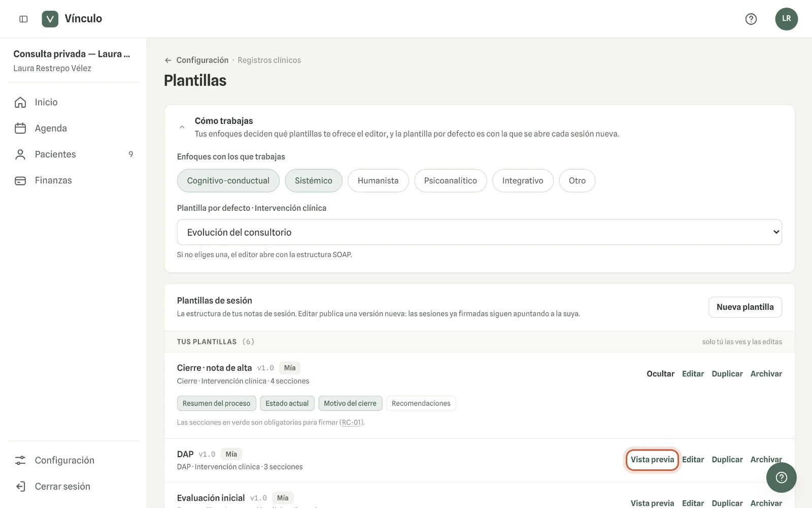This screenshot has height=508, width=812.
Task: Open the LR user avatar menu
Action: [x=786, y=19]
